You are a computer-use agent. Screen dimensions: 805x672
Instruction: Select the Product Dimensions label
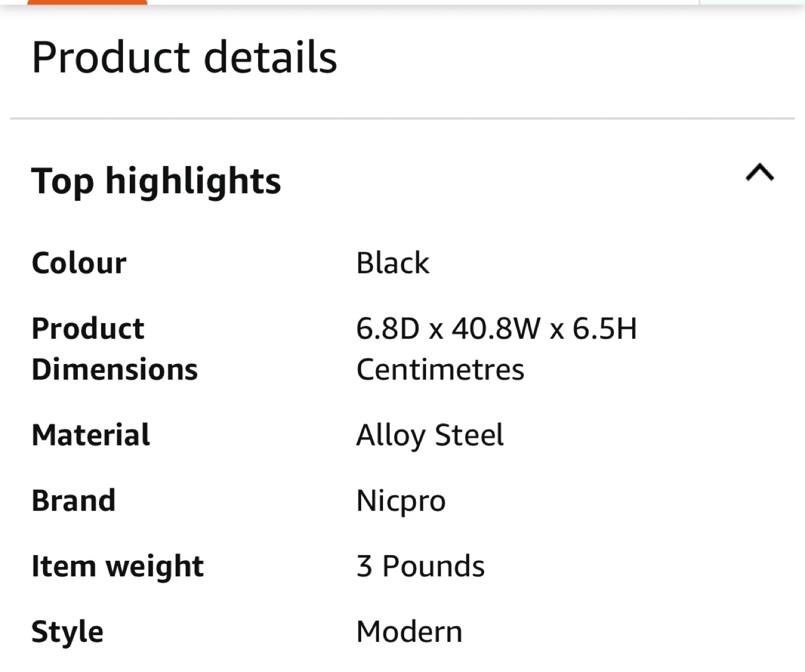pos(114,348)
